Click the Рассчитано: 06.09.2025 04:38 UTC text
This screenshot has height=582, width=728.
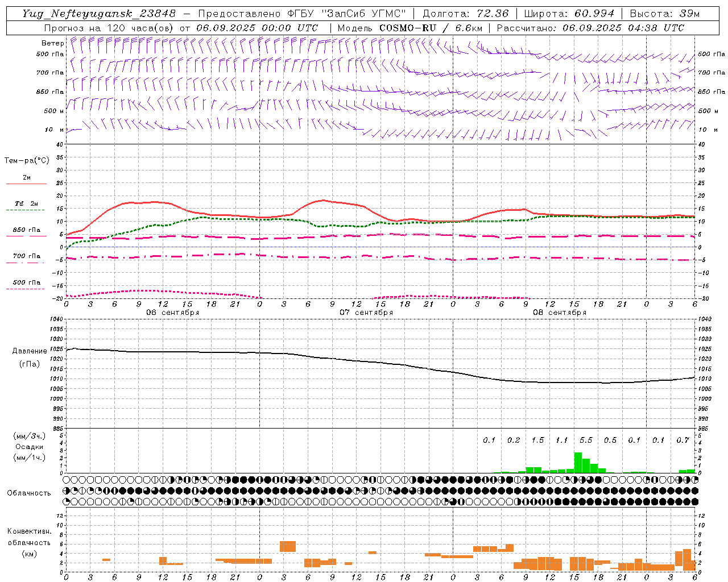590,28
